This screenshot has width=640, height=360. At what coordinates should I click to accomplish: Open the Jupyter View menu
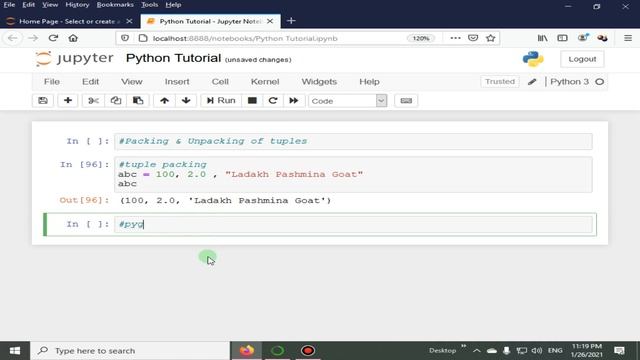click(132, 82)
